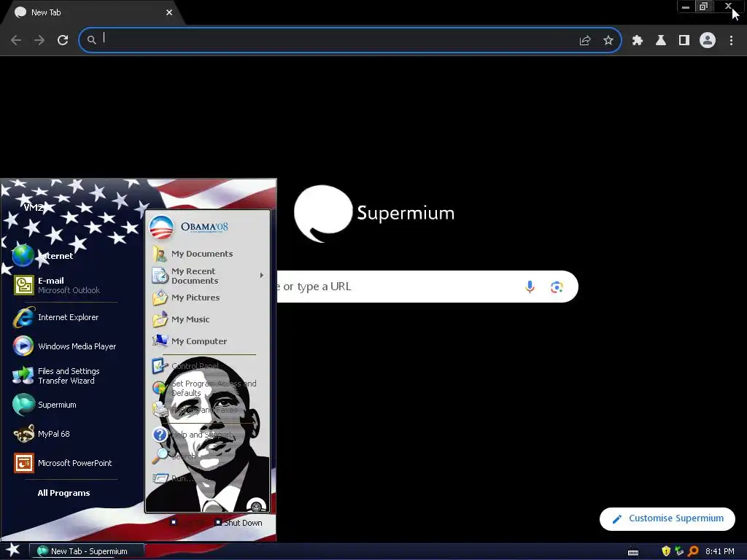747x560 pixels.
Task: Open Files and Settings Transfer Wizard
Action: (56, 376)
